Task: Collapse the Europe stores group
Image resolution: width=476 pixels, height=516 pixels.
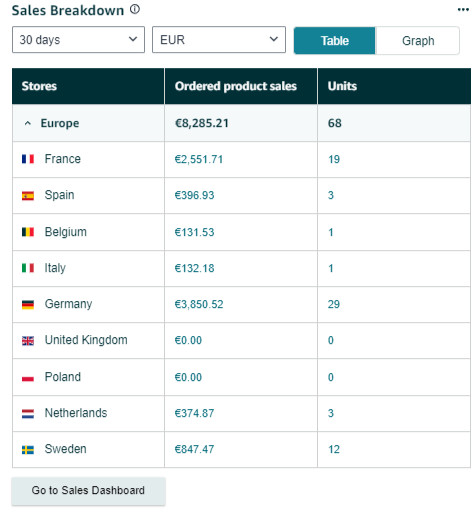Action: [28, 123]
